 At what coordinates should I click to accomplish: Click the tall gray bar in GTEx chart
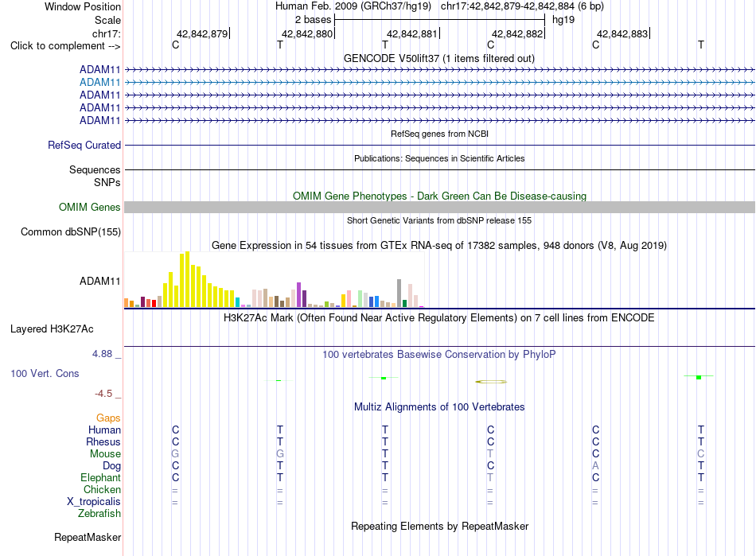coord(399,293)
